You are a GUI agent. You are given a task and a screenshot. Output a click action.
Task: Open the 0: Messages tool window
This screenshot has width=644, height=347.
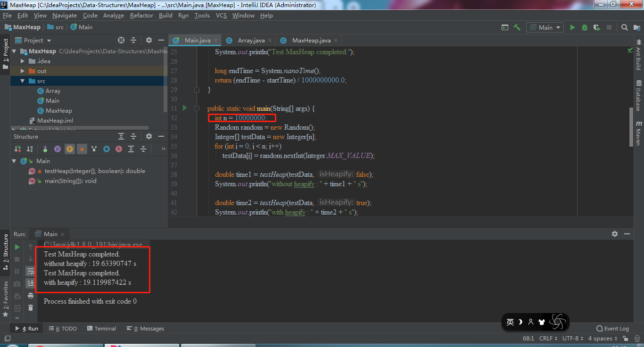coord(145,329)
